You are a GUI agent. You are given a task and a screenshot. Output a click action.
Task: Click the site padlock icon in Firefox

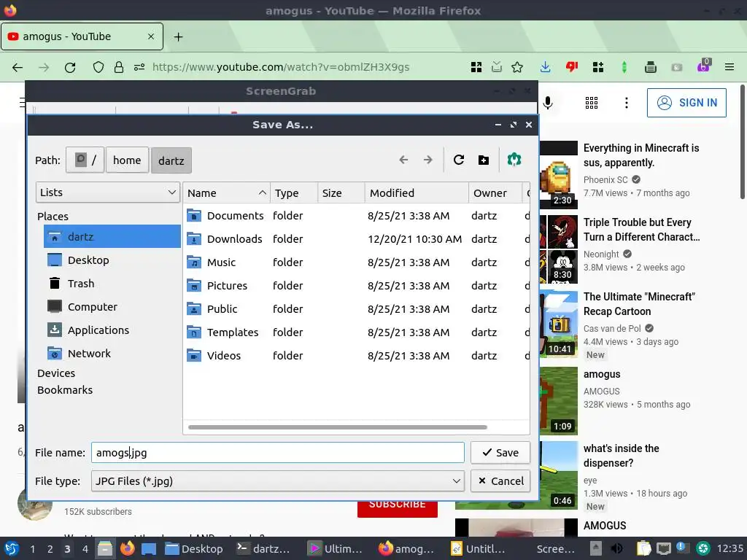[x=119, y=67]
